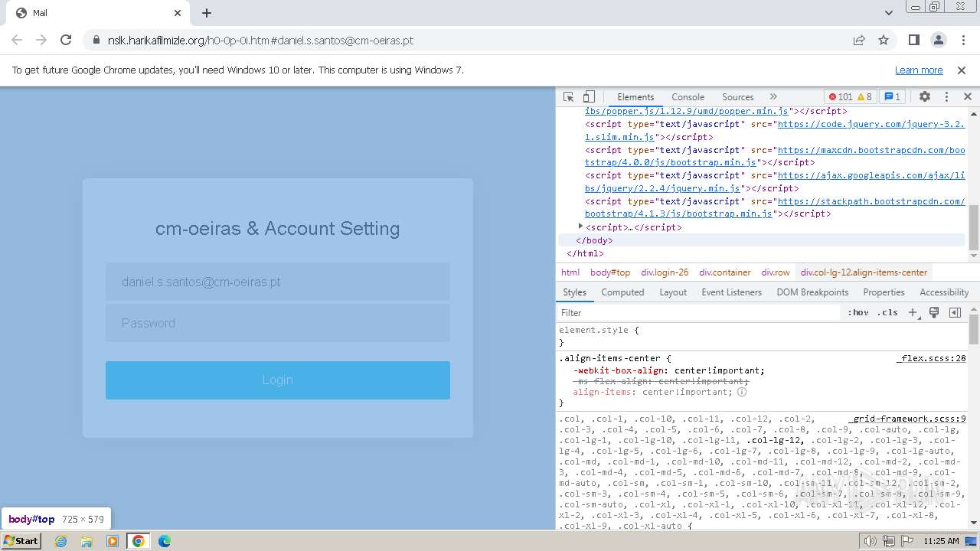Image resolution: width=980 pixels, height=551 pixels.
Task: Click the Password input field
Action: point(278,323)
